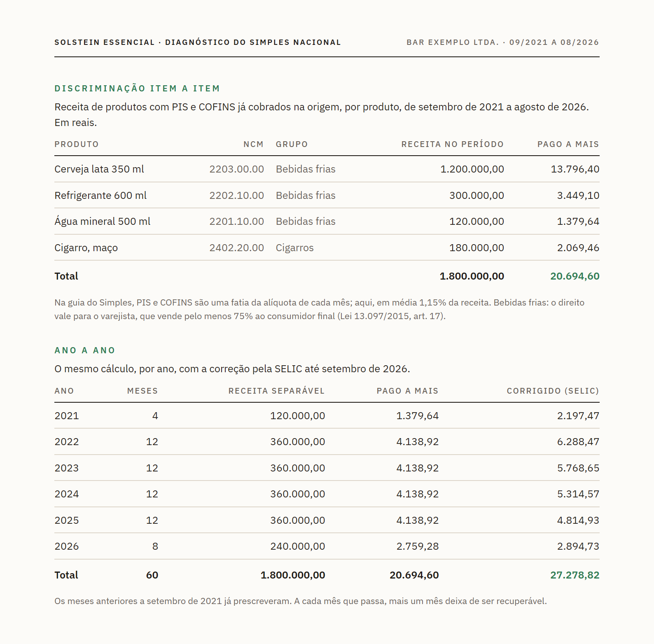
Task: Click the Cerveja lata 350 ml row
Action: point(327,169)
